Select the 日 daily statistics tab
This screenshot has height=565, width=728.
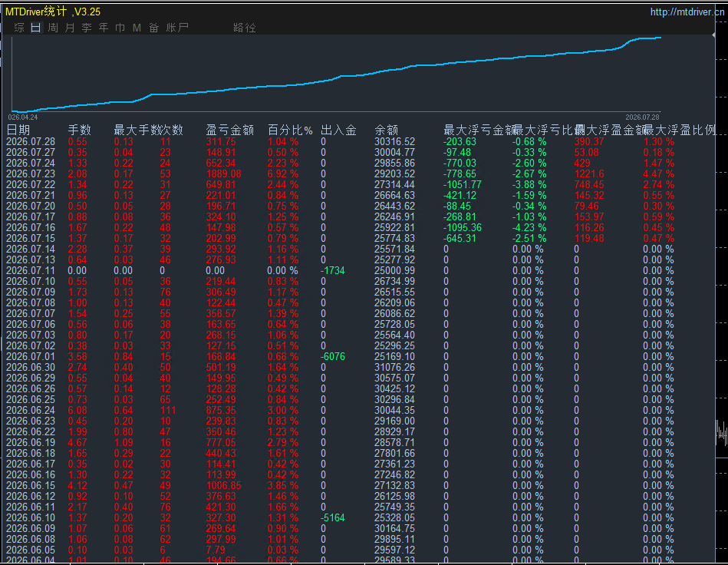coord(36,28)
